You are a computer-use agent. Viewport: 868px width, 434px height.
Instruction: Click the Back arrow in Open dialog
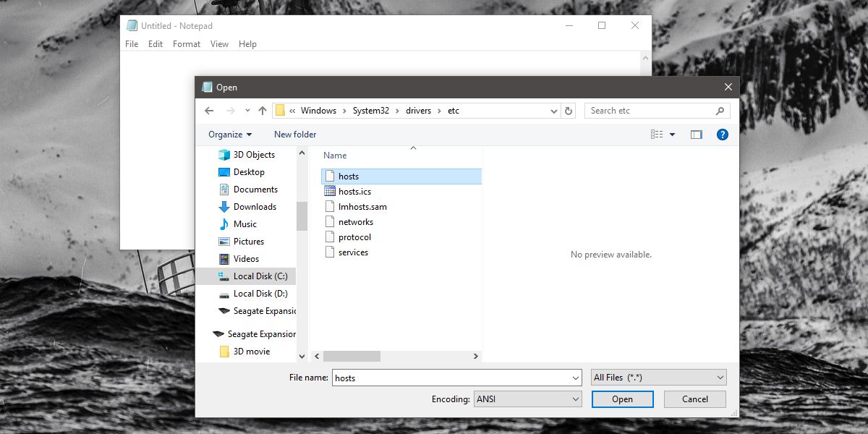tap(209, 111)
